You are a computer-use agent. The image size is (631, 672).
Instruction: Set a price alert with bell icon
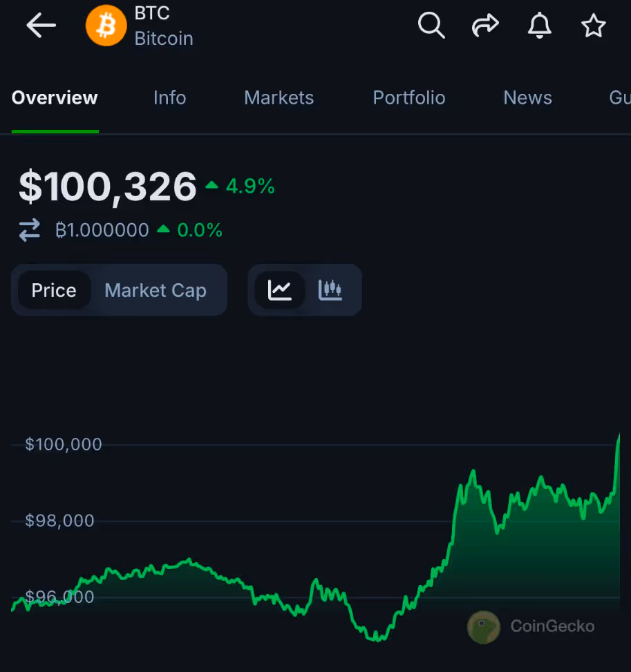[540, 26]
